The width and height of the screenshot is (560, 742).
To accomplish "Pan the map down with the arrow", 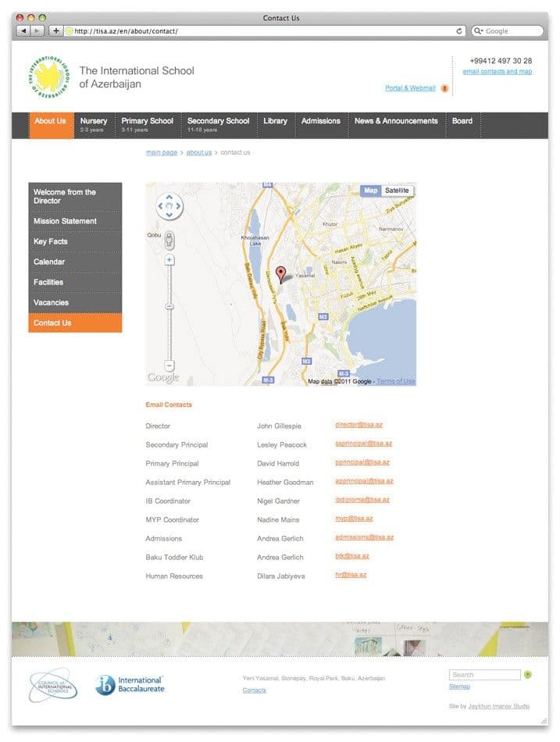I will [169, 214].
